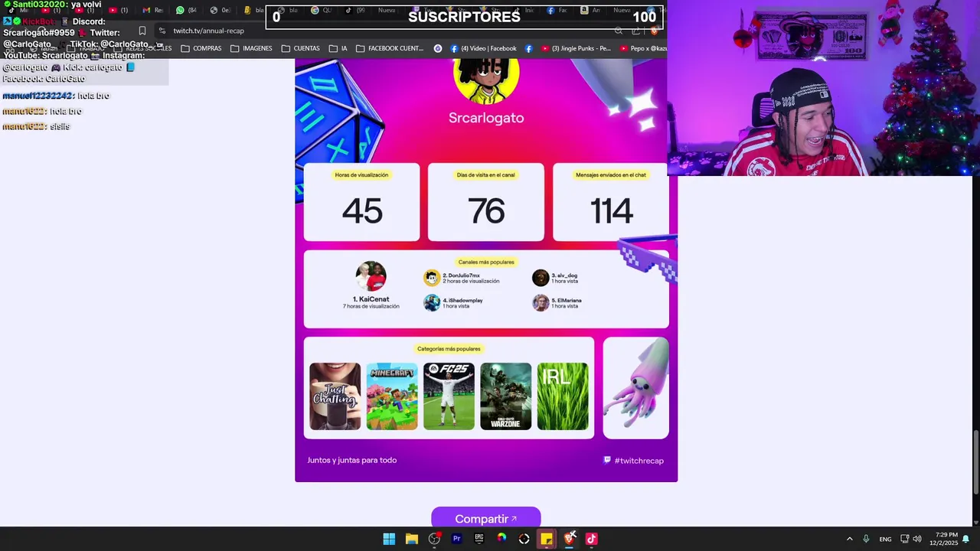Click the 45 hours watched value
This screenshot has width=980, height=551.
pyautogui.click(x=362, y=211)
